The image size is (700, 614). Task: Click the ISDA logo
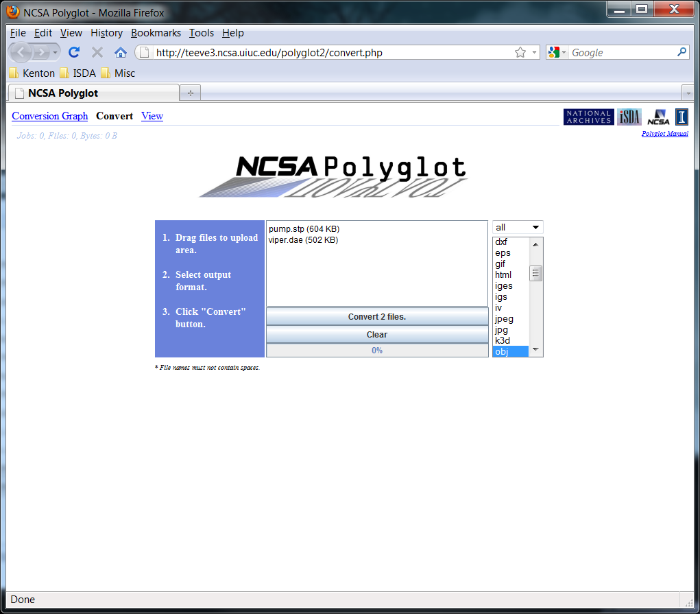click(629, 117)
